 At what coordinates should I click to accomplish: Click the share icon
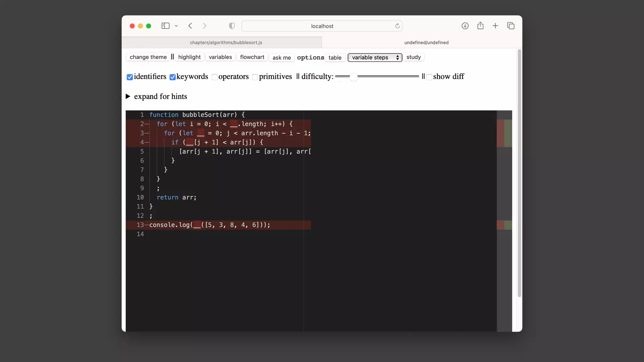click(x=480, y=26)
